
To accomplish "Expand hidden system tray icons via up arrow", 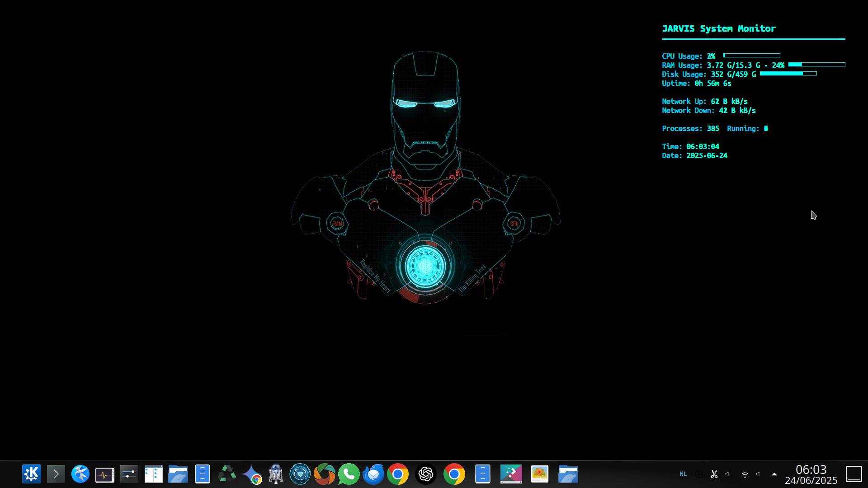I will [x=773, y=474].
